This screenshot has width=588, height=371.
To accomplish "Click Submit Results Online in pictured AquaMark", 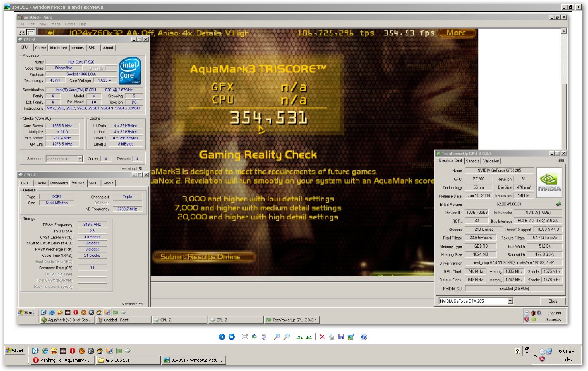I will (203, 257).
